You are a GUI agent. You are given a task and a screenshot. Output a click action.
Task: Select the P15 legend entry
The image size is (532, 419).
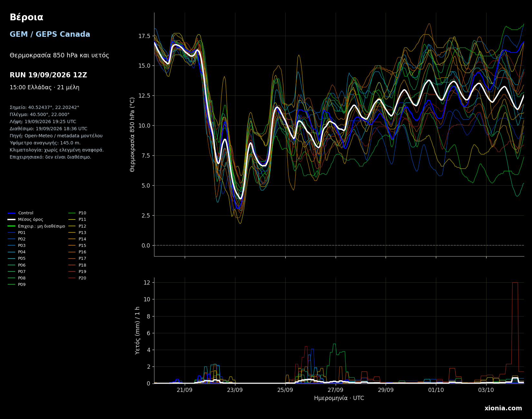pos(77,246)
